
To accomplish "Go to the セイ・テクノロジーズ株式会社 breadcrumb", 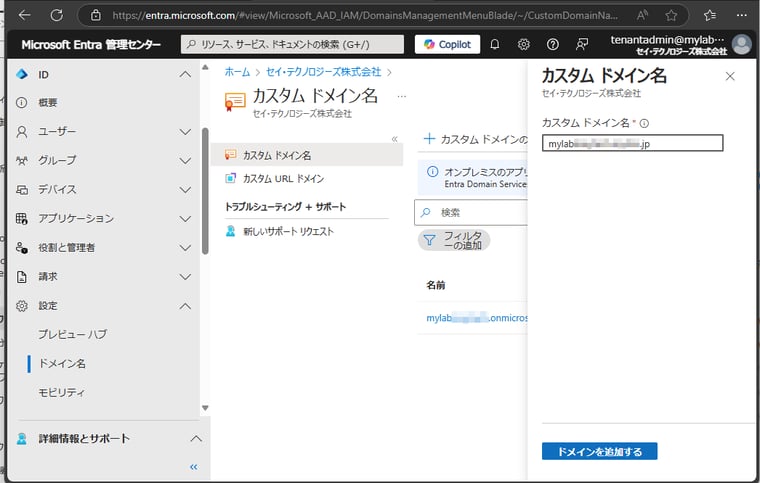I will (323, 72).
